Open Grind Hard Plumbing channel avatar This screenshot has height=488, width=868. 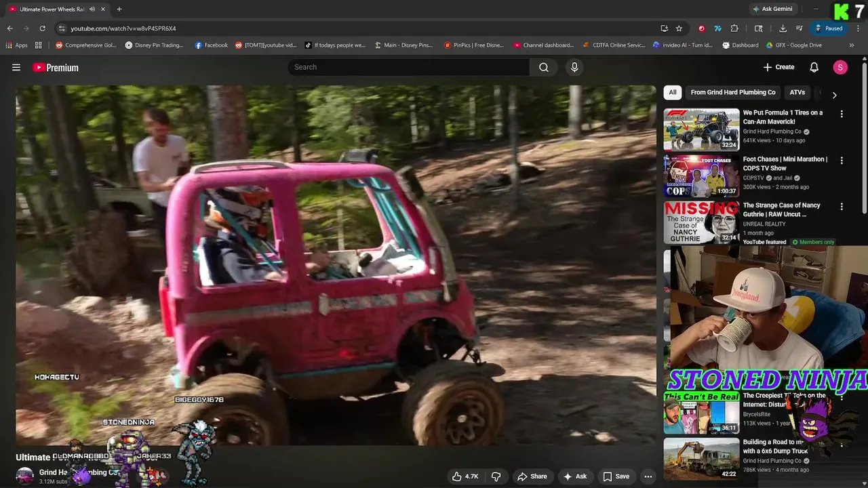(x=25, y=476)
